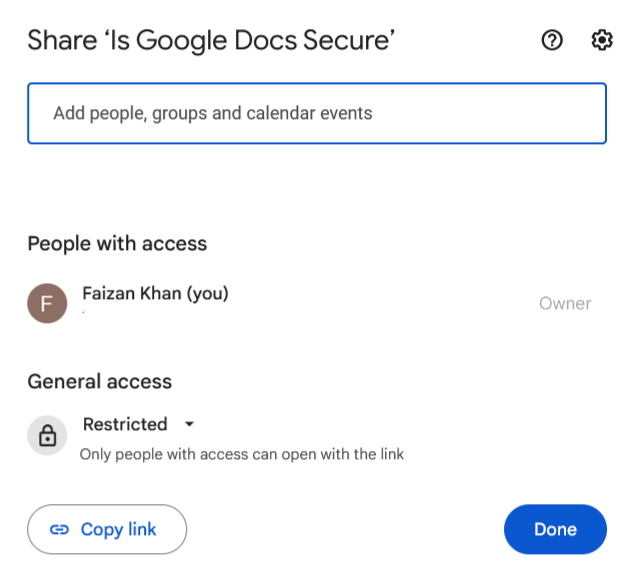Click the hidden email line under Faizan Khan
The height and width of the screenshot is (573, 632).
coord(155,311)
